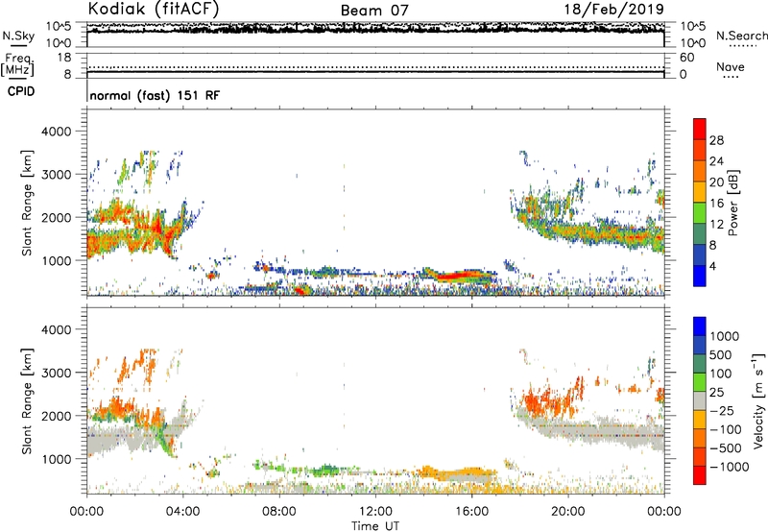The height and width of the screenshot is (532, 768).
Task: Click the '3000' label on velocity panel axis
Action: tap(56, 373)
